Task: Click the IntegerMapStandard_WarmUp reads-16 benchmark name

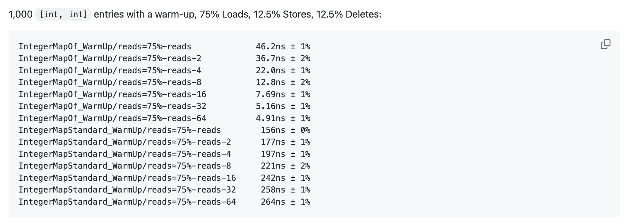Action: click(127, 178)
